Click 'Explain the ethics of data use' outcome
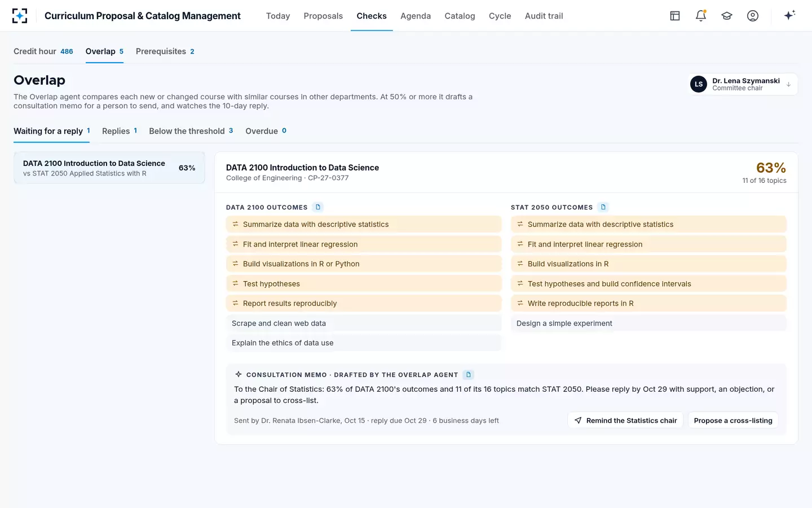 tap(364, 343)
